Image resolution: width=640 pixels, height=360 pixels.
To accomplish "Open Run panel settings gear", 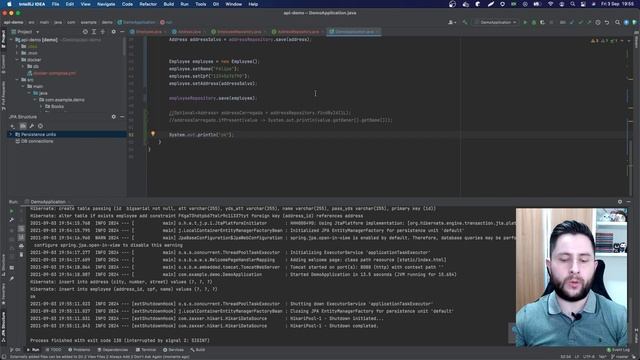I will (x=620, y=202).
